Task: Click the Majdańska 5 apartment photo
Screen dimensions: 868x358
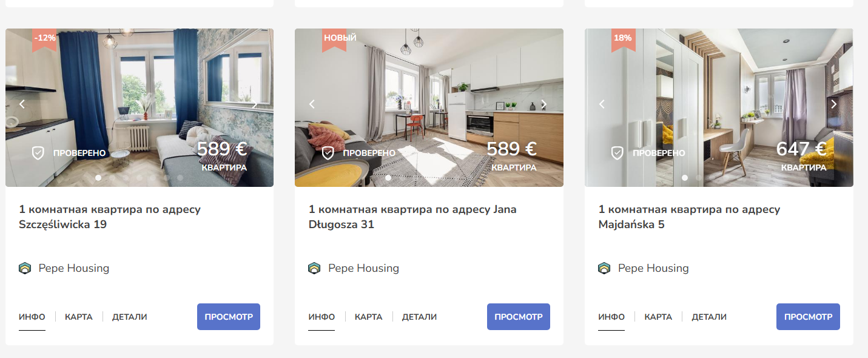Action: pos(719,107)
